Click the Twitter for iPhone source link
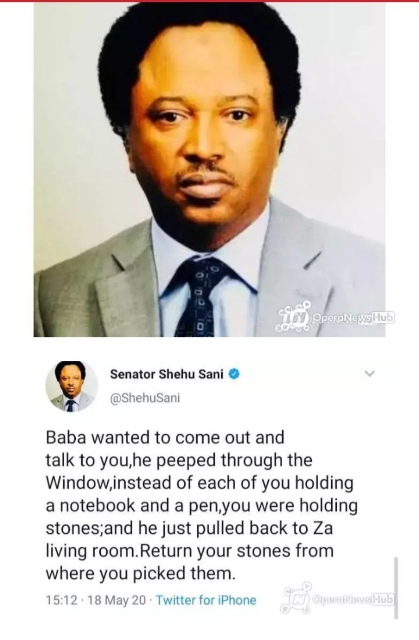This screenshot has width=419, height=640. 206,600
